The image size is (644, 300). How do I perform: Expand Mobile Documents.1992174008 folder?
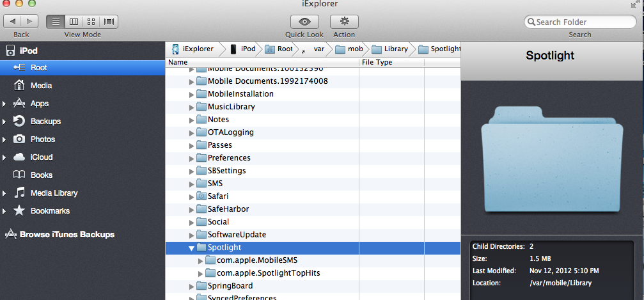(x=191, y=81)
